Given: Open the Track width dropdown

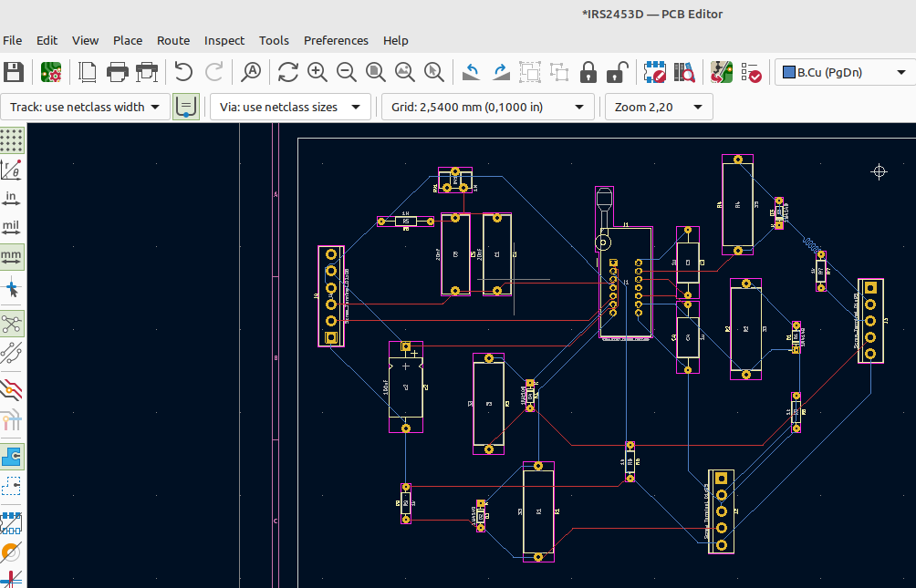Looking at the screenshot, I should click(x=85, y=107).
